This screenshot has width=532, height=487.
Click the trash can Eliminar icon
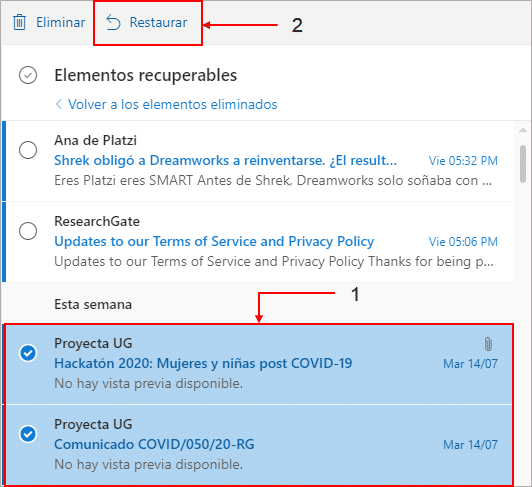[19, 22]
